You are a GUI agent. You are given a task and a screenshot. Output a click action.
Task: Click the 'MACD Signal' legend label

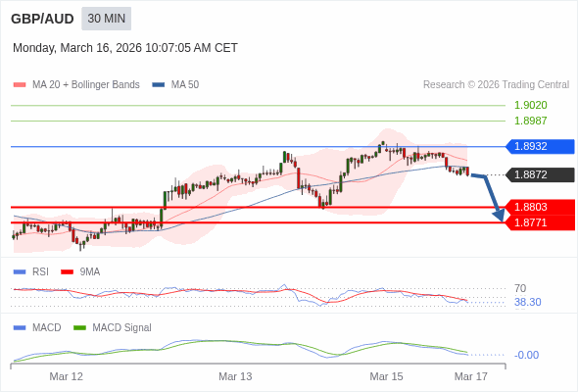click(122, 328)
